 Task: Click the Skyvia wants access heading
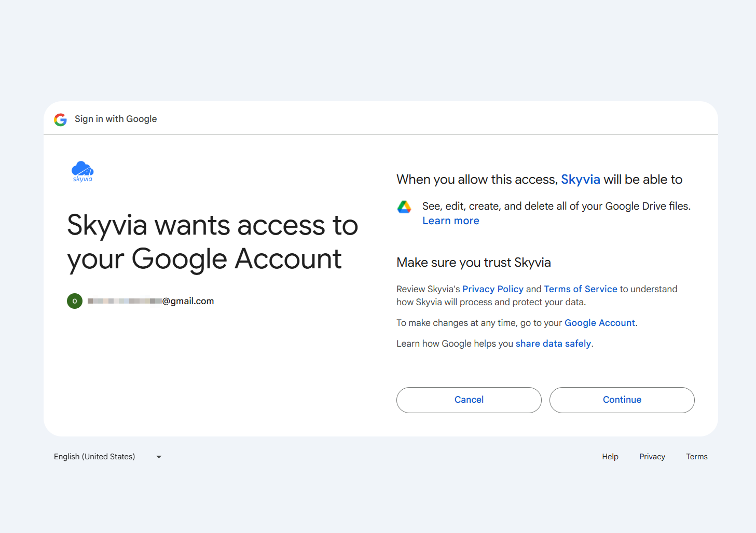pyautogui.click(x=212, y=242)
